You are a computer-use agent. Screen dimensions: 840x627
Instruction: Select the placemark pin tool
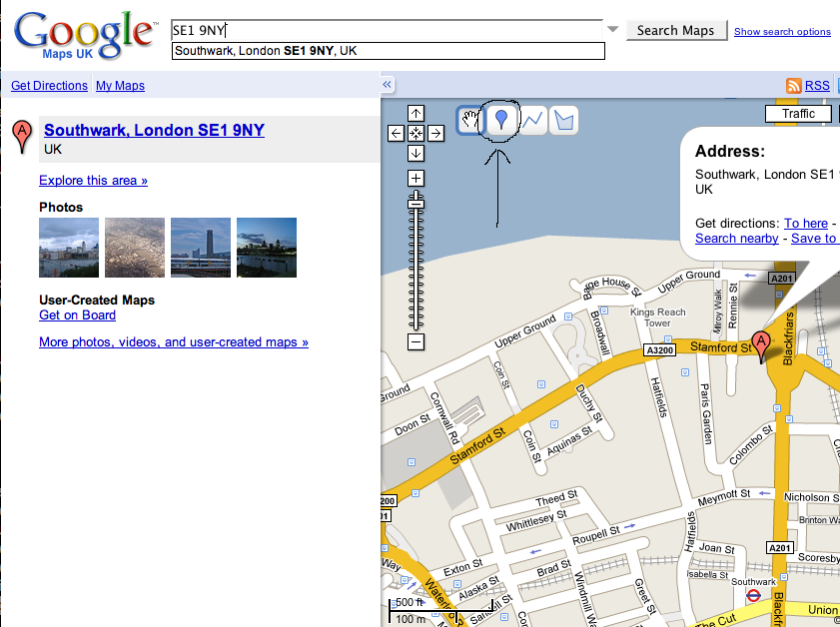501,121
